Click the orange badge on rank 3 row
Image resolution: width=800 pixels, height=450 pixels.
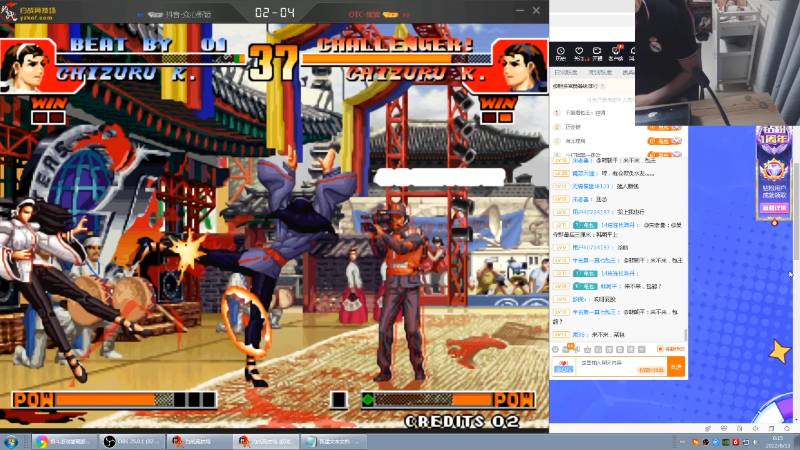tap(664, 141)
